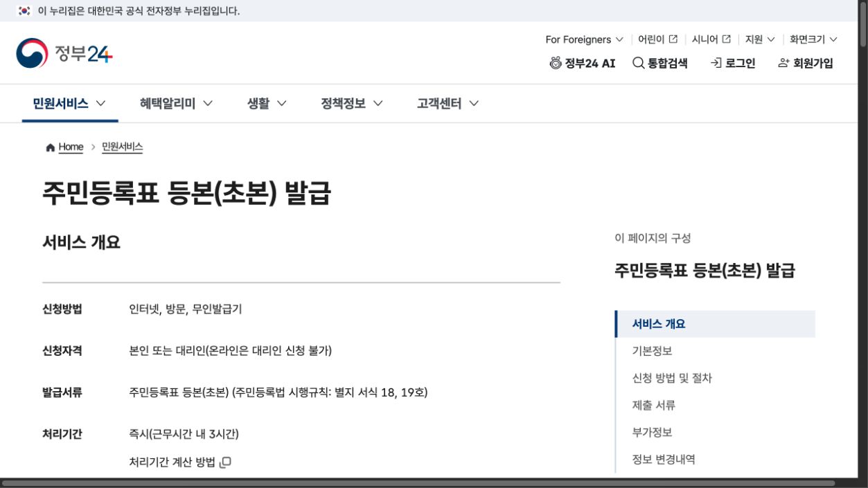Click the 로그인 icon

[716, 64]
